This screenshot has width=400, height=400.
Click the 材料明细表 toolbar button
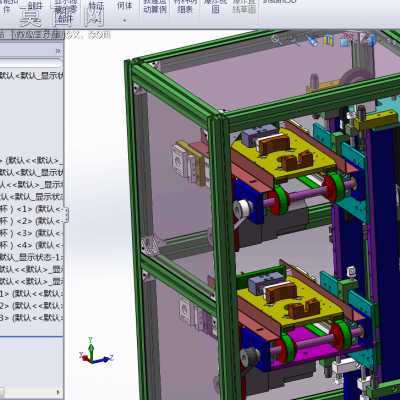[x=184, y=7]
